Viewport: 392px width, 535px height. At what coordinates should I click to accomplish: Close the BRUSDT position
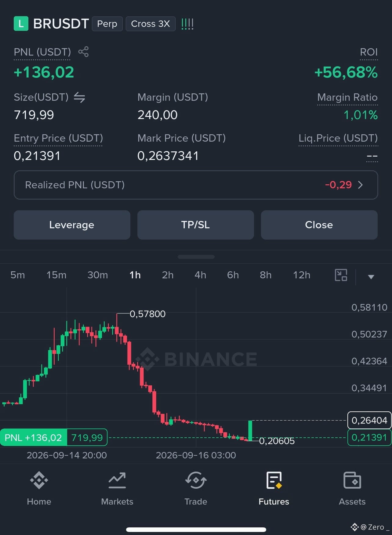point(319,225)
